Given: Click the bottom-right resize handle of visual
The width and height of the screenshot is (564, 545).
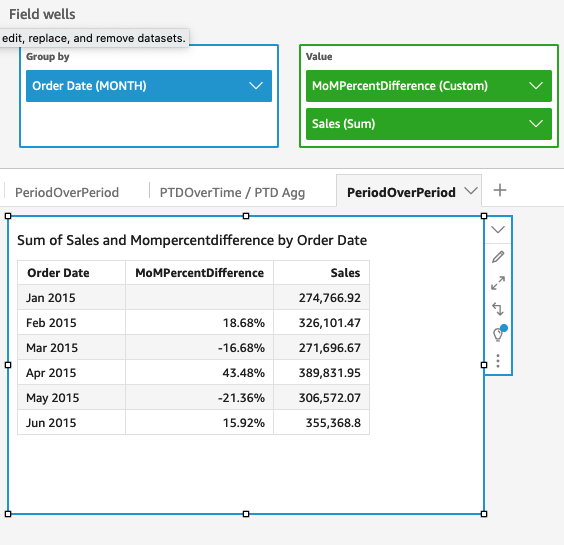Looking at the screenshot, I should click(x=484, y=514).
